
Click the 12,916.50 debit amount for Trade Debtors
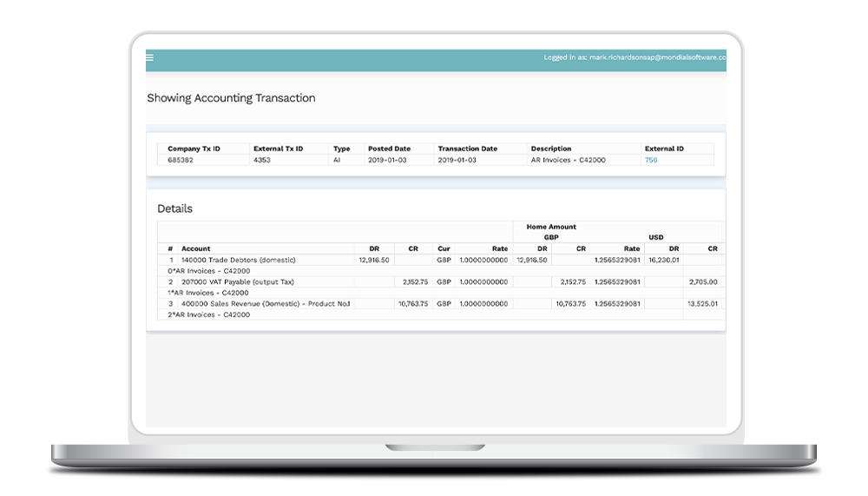374,260
